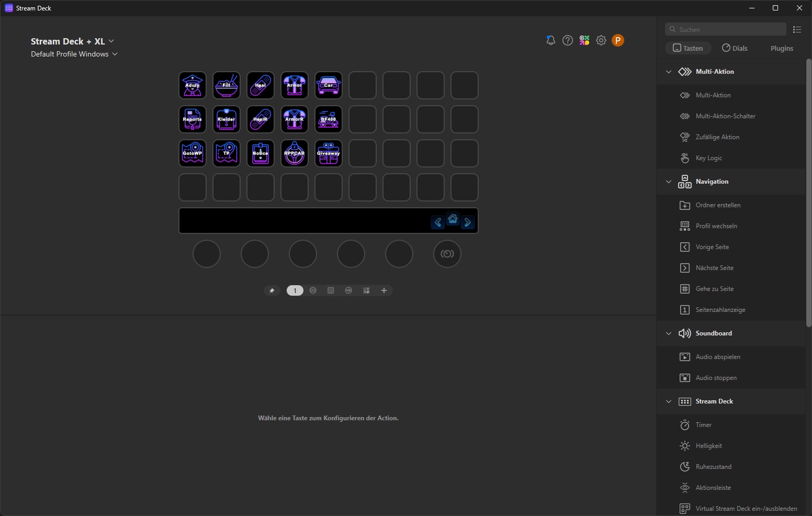
Task: Switch to the Dials tab
Action: 735,48
